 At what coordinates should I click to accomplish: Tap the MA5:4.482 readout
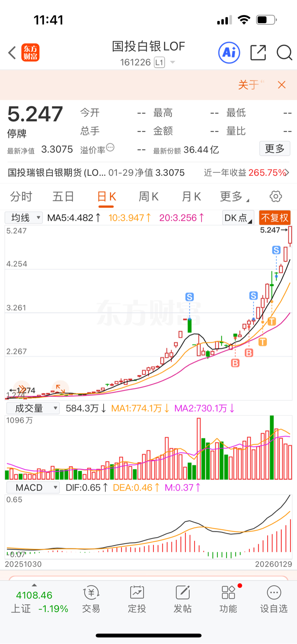click(74, 218)
